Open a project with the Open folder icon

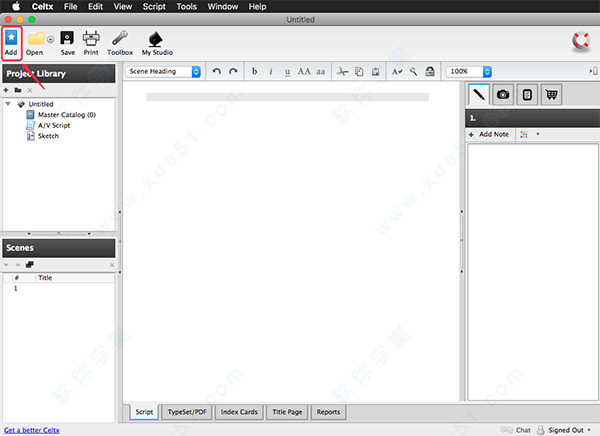[35, 38]
